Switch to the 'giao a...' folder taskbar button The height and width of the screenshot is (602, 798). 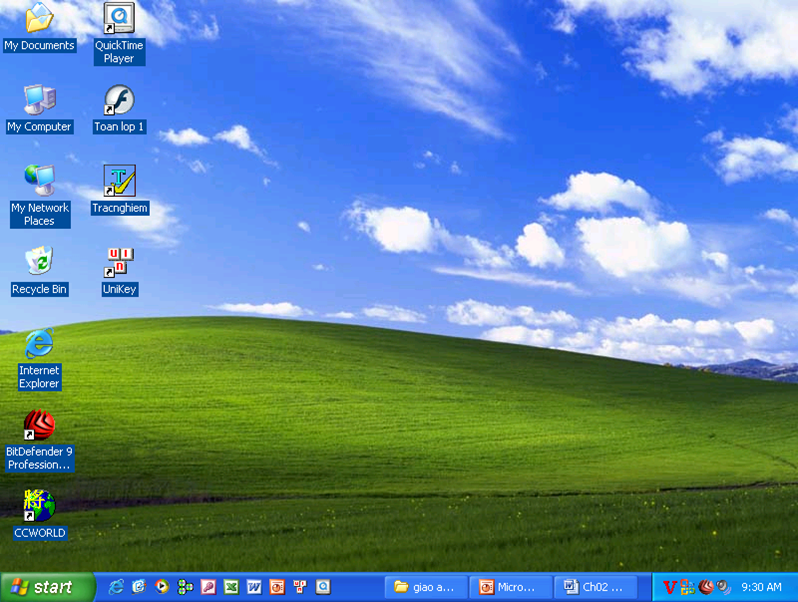pyautogui.click(x=426, y=587)
